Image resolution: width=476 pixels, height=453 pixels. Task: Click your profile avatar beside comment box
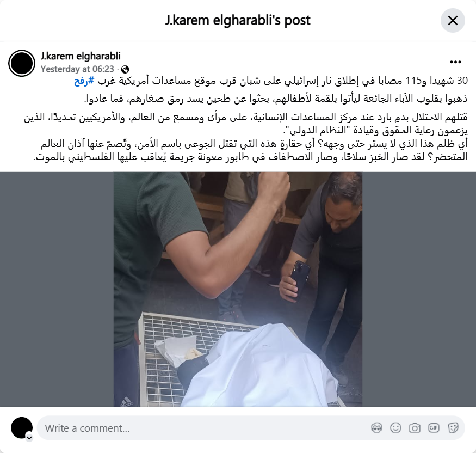point(22,428)
